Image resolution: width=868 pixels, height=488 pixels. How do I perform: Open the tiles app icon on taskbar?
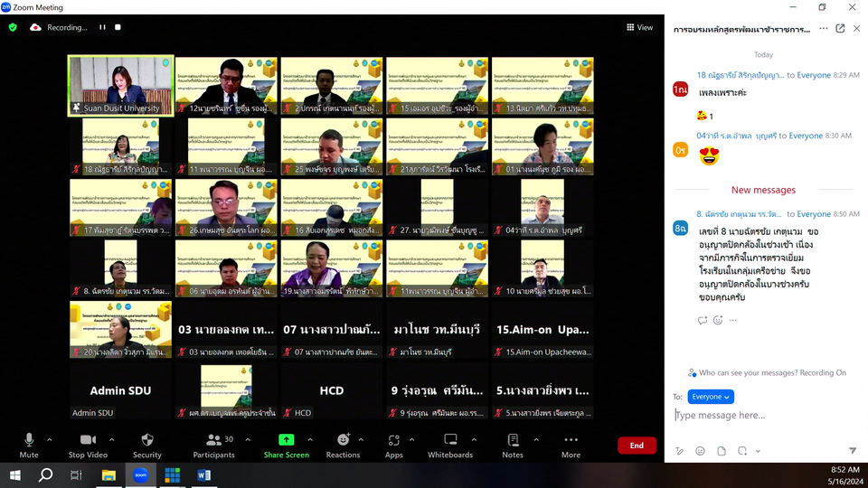point(172,475)
